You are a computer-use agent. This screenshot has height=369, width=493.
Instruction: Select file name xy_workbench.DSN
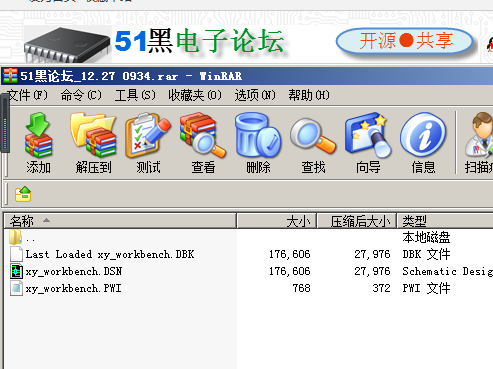coord(74,271)
